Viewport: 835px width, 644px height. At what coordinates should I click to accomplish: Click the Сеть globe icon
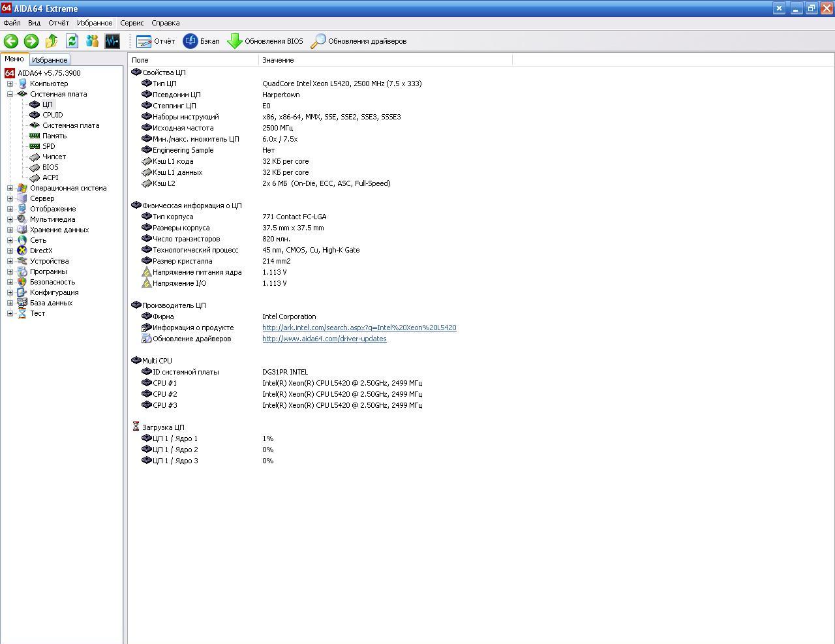click(22, 240)
